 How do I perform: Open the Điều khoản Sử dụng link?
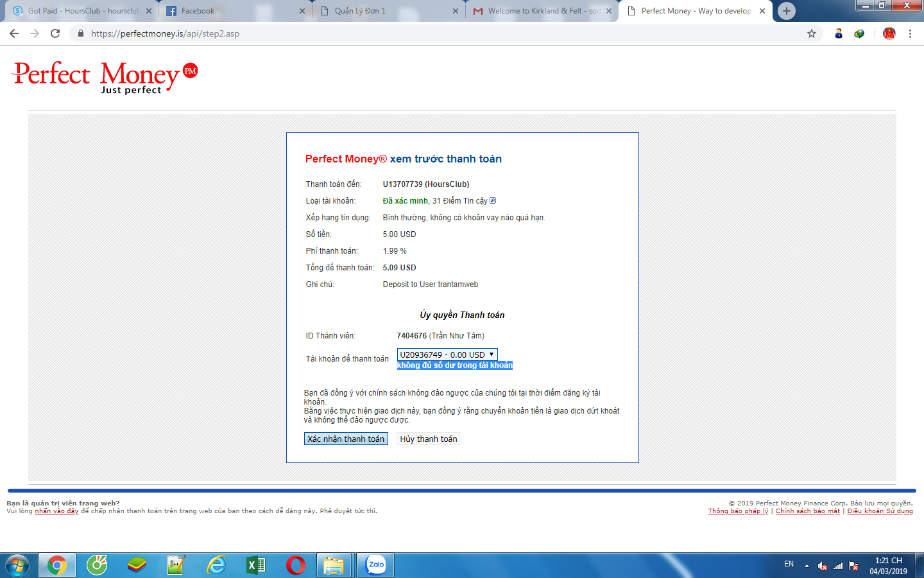[x=880, y=511]
